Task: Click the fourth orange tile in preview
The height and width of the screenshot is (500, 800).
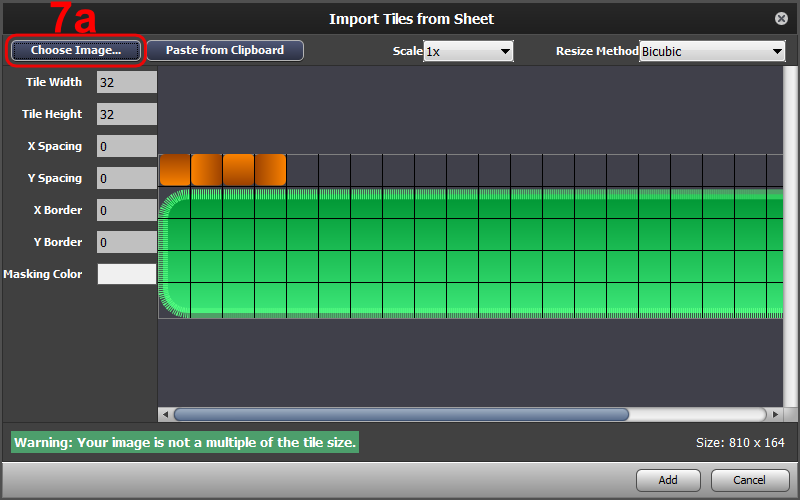Action: 270,170
